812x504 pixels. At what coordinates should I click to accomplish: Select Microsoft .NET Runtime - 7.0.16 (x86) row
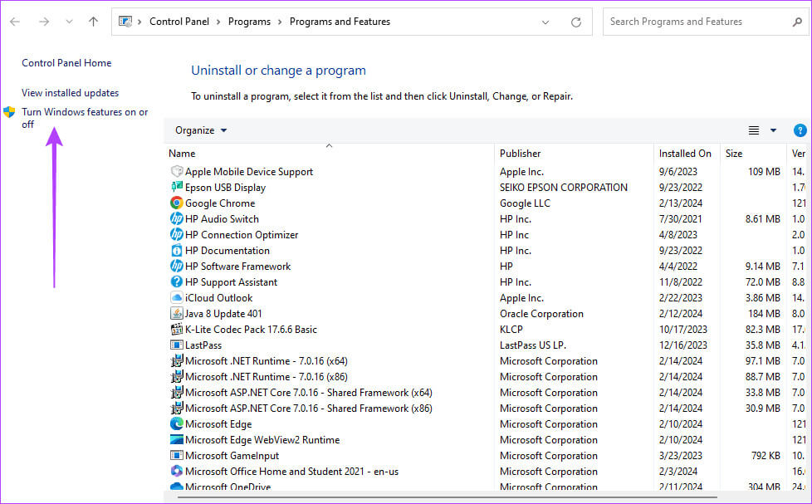pos(487,377)
